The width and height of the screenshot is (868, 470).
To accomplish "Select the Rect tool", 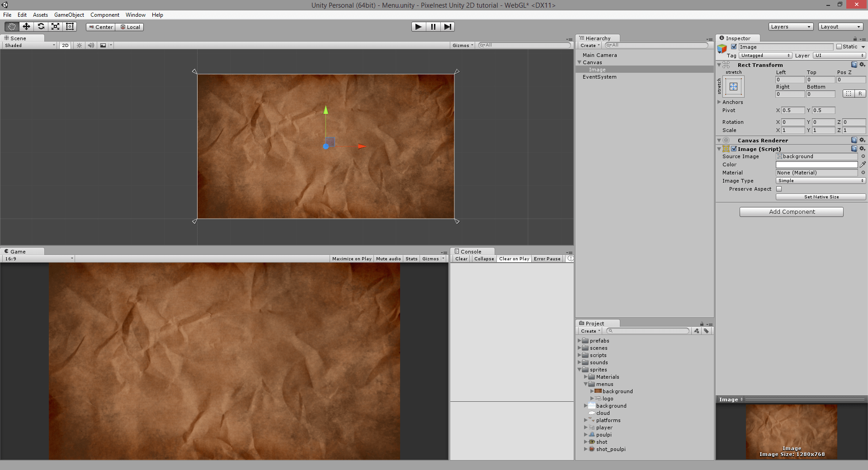I will point(70,27).
